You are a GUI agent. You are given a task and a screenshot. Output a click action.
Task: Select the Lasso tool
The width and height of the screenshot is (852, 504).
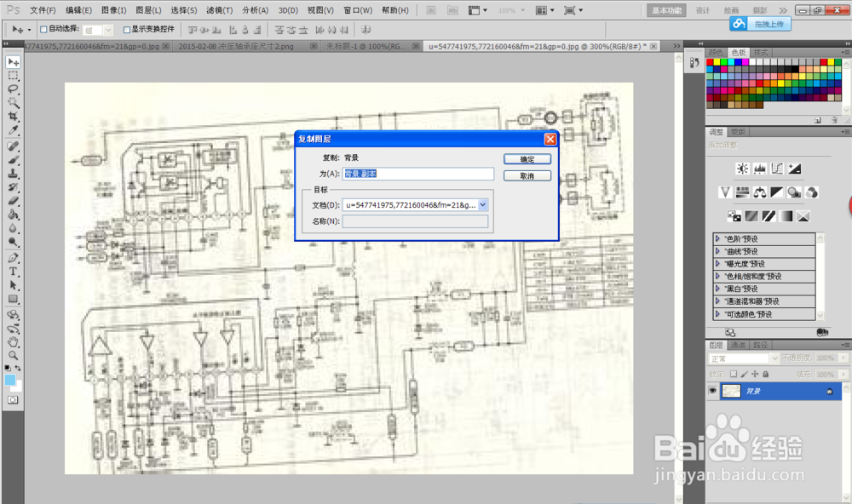coord(13,89)
